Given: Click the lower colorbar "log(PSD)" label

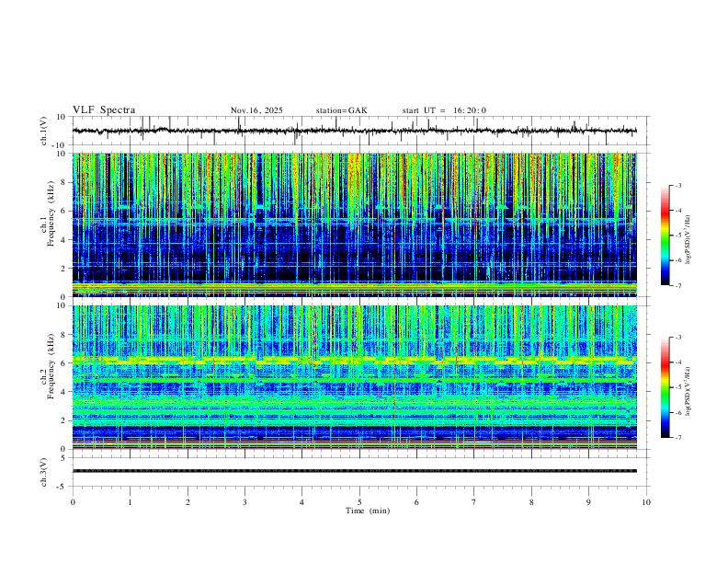Looking at the screenshot, I should (x=688, y=391).
